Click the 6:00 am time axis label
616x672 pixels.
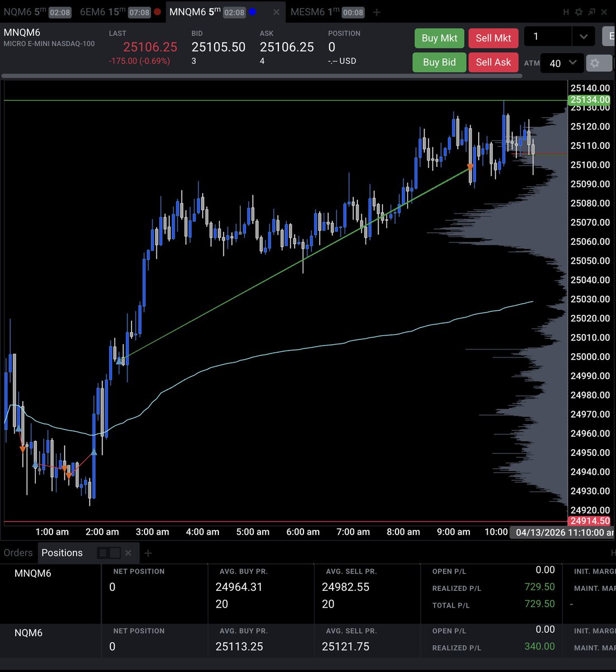click(x=303, y=532)
